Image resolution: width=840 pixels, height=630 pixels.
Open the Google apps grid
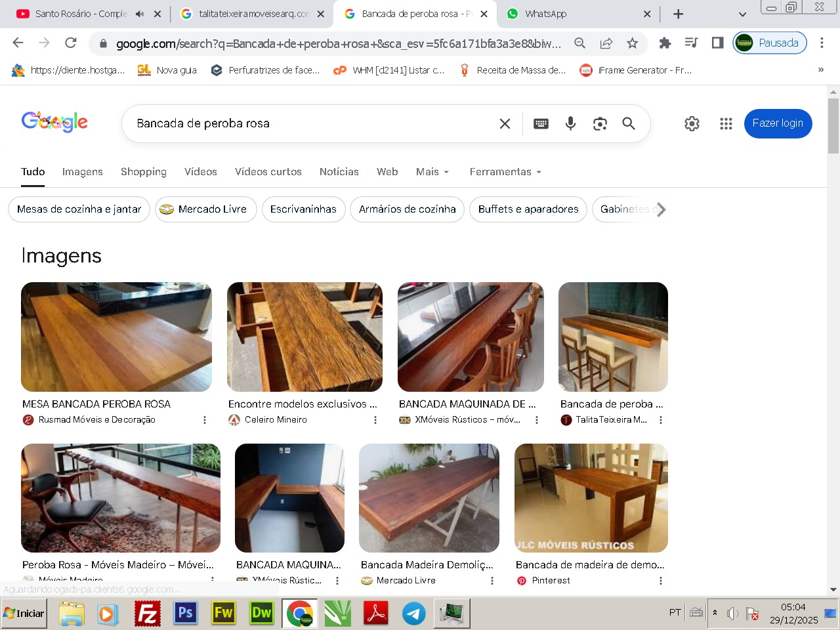pos(726,123)
